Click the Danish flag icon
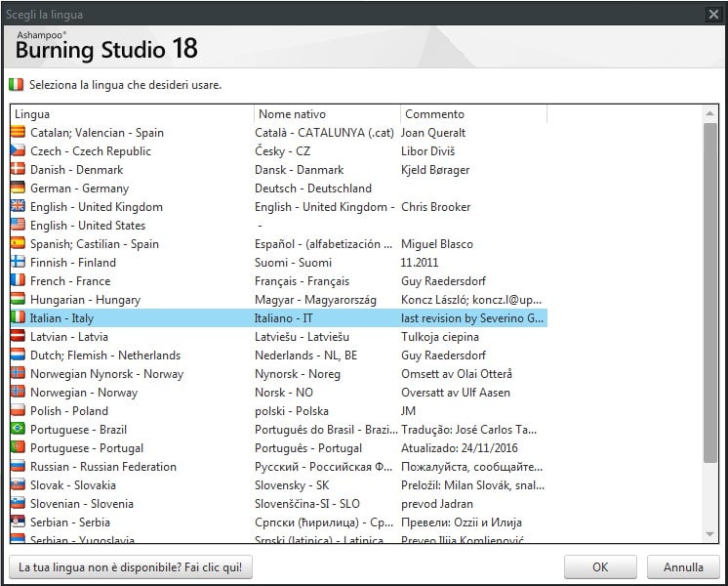Viewport: 728px width, 586px height. click(x=19, y=169)
